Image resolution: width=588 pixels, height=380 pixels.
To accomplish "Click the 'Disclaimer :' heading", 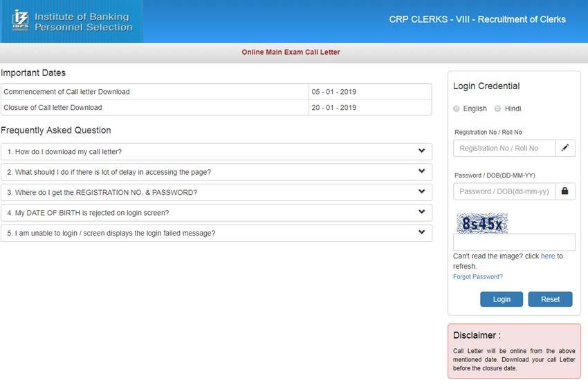I will (x=477, y=335).
